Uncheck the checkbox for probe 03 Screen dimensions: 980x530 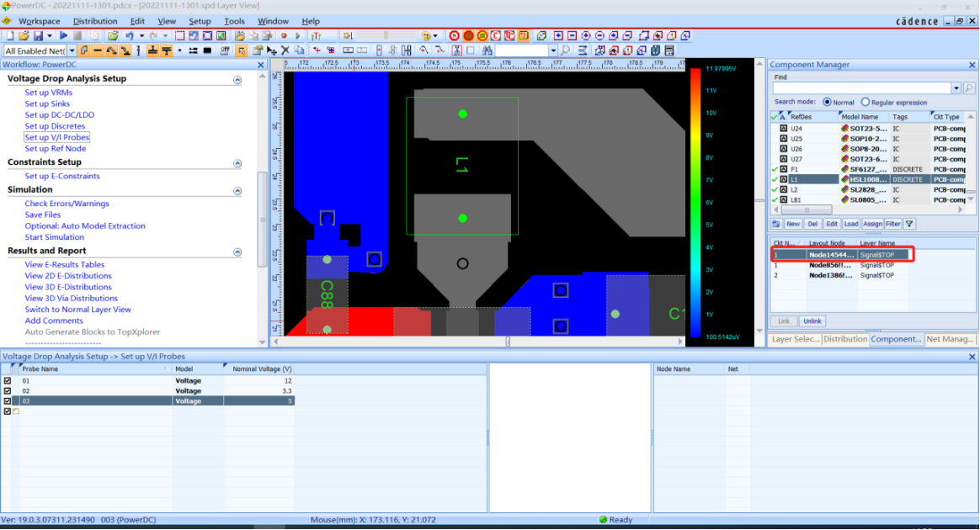point(8,400)
